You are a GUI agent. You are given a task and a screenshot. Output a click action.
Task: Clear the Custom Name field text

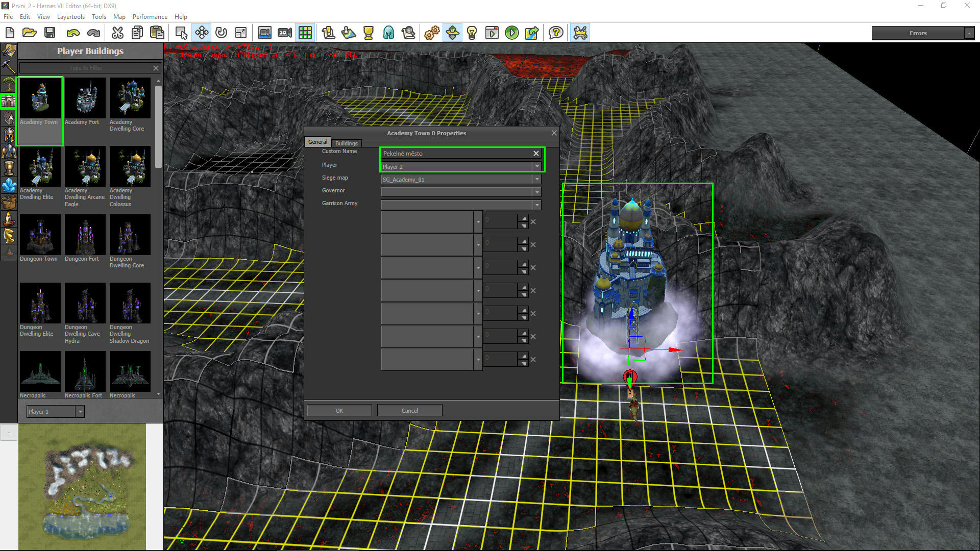tap(536, 154)
